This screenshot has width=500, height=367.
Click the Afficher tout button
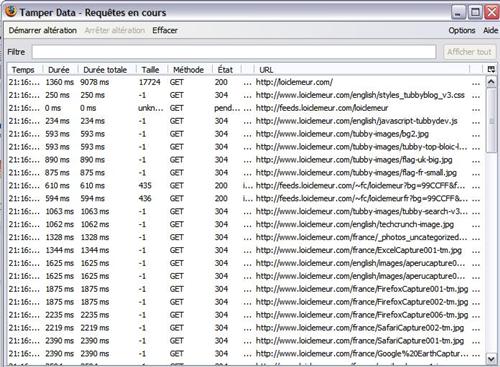click(x=469, y=52)
